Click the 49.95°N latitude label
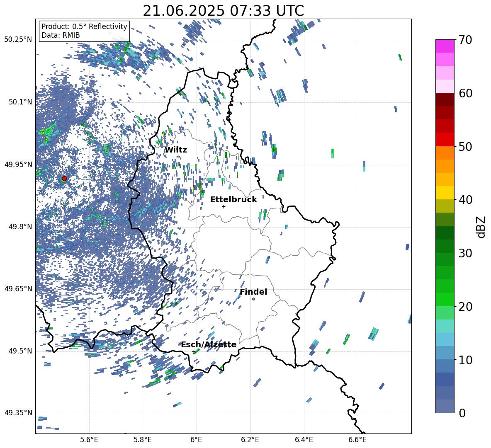The width and height of the screenshot is (491, 448). click(x=18, y=164)
